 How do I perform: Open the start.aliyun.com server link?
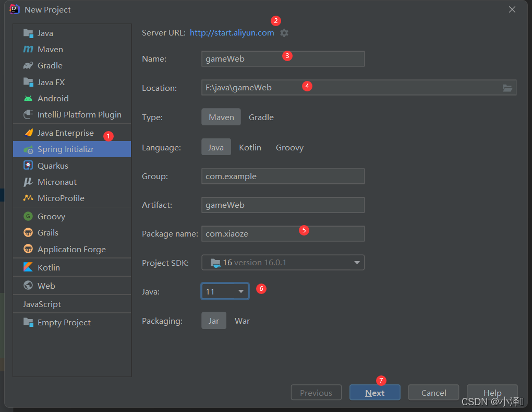[x=232, y=32]
